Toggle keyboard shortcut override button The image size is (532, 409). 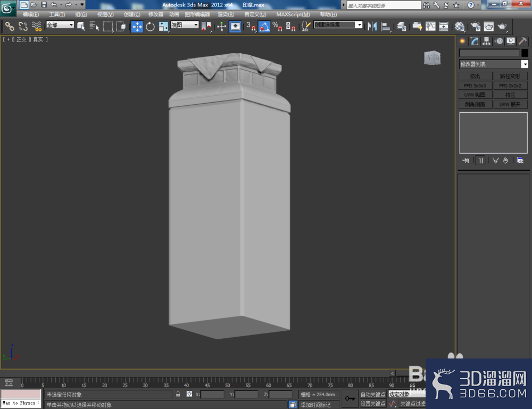pos(235,27)
